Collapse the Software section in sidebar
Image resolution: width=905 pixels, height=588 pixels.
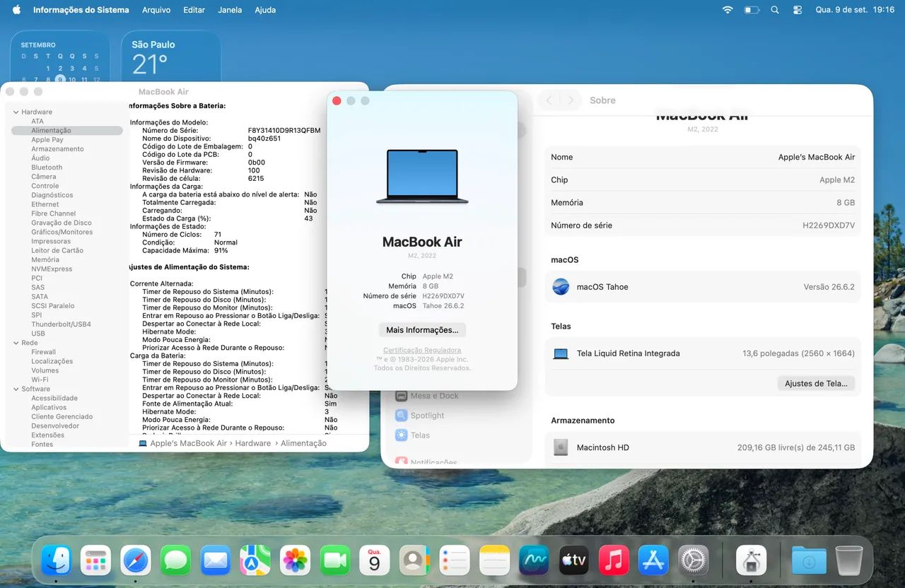point(16,389)
